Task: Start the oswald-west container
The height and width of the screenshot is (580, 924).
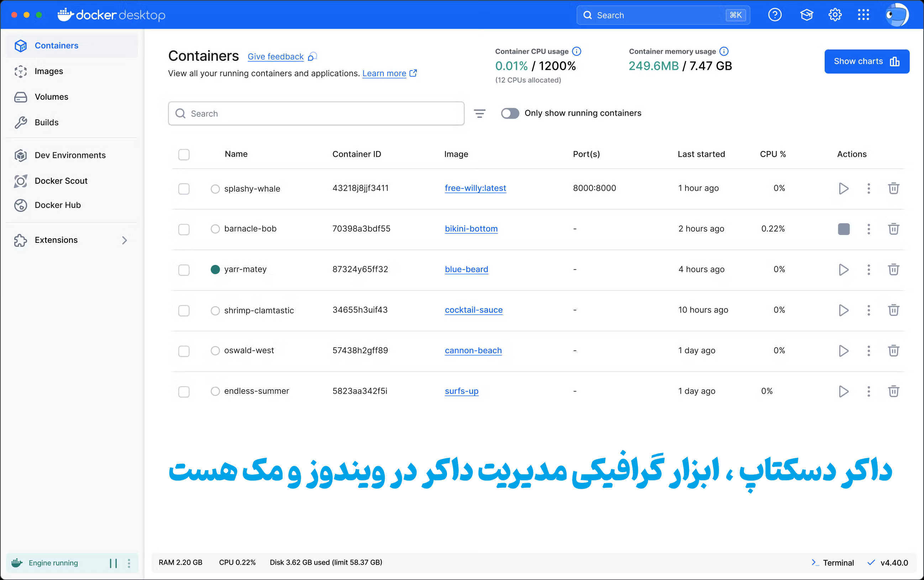Action: point(843,351)
